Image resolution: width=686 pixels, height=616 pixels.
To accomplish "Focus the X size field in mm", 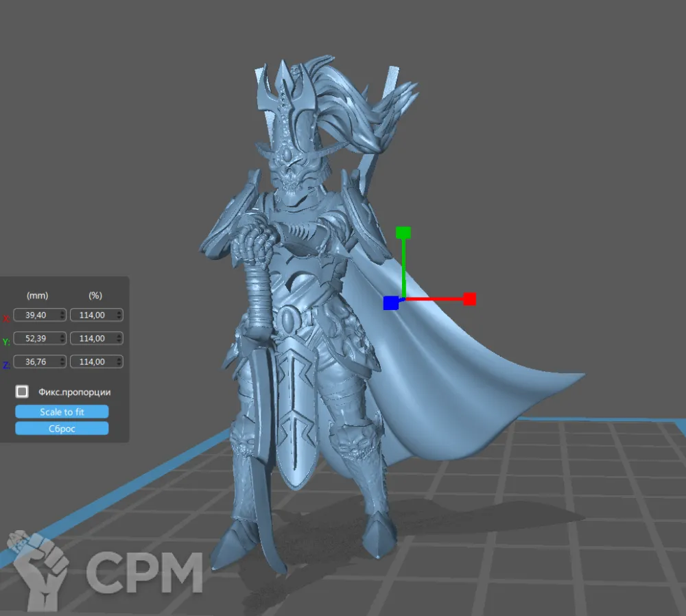I will [37, 315].
